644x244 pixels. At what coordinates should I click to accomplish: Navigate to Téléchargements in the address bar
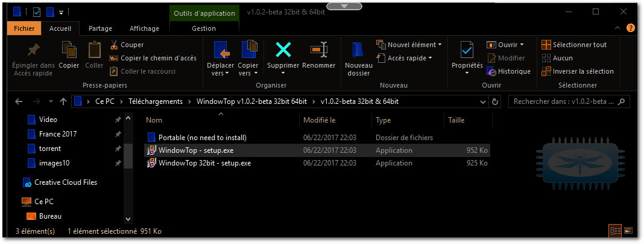[156, 101]
